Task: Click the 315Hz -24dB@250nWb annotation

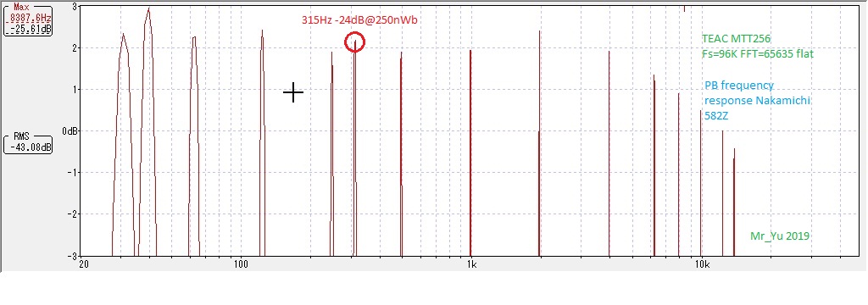Action: click(359, 20)
